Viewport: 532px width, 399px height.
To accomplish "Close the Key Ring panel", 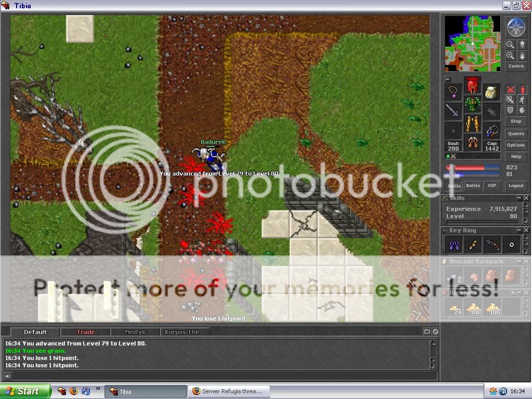I will pos(526,230).
